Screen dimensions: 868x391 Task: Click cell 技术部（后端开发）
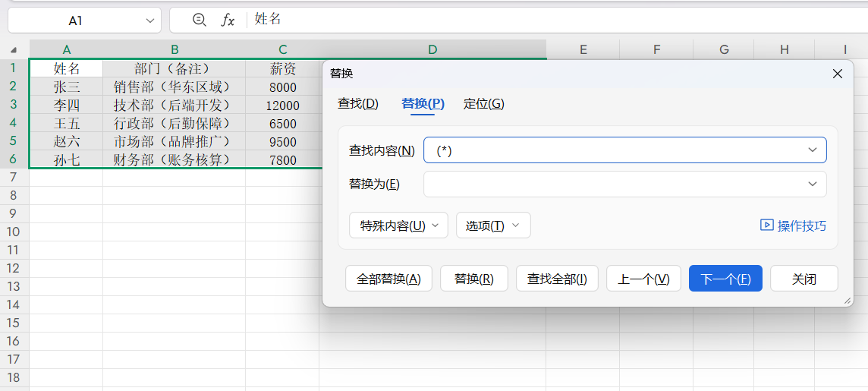click(175, 106)
